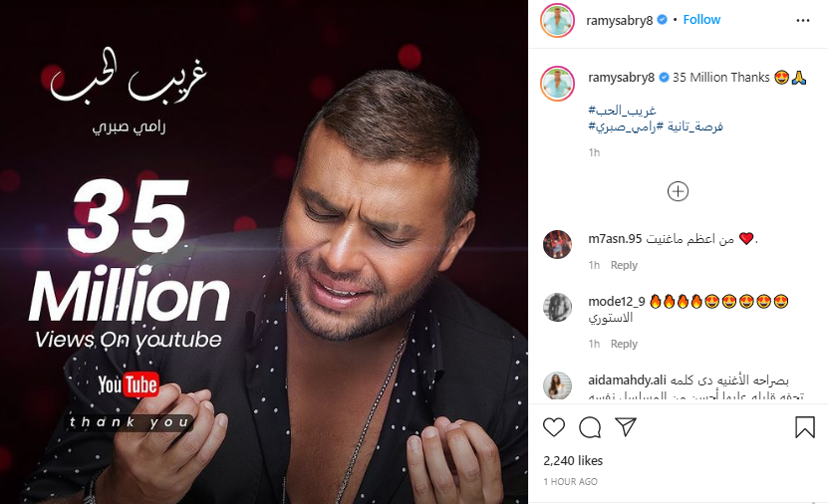Open ramysabry8 profile picture in the header
Image resolution: width=828 pixels, height=504 pixels.
557,21
